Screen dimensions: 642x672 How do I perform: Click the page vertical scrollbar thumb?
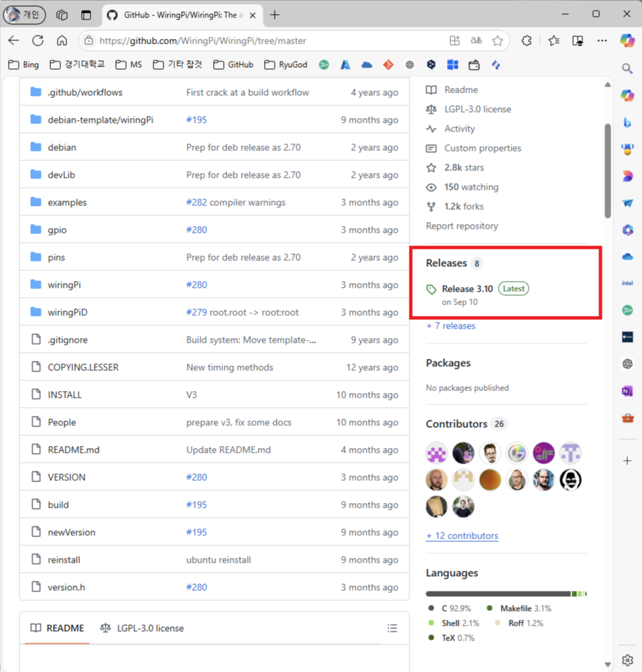(x=608, y=170)
